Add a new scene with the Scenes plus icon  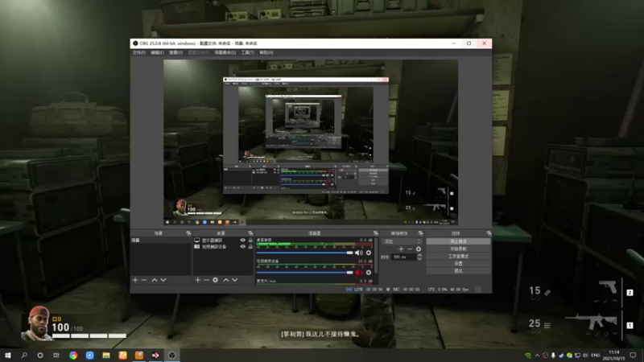tap(135, 280)
